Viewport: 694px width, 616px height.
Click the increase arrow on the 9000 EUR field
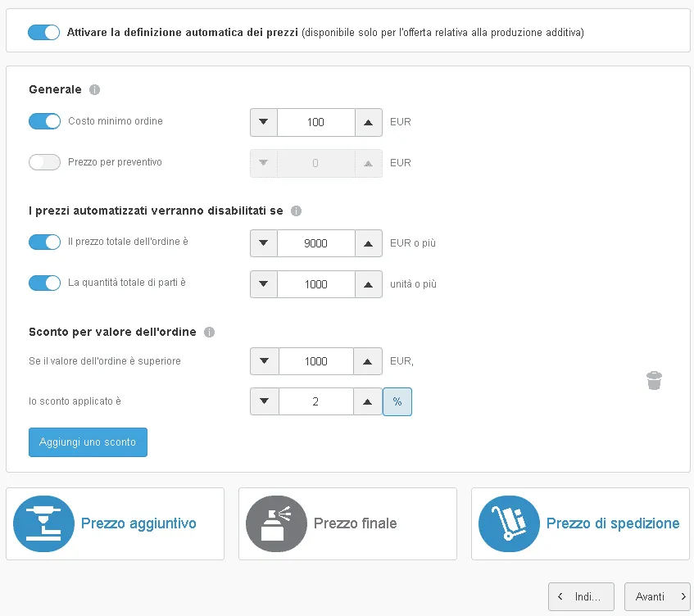click(x=368, y=242)
